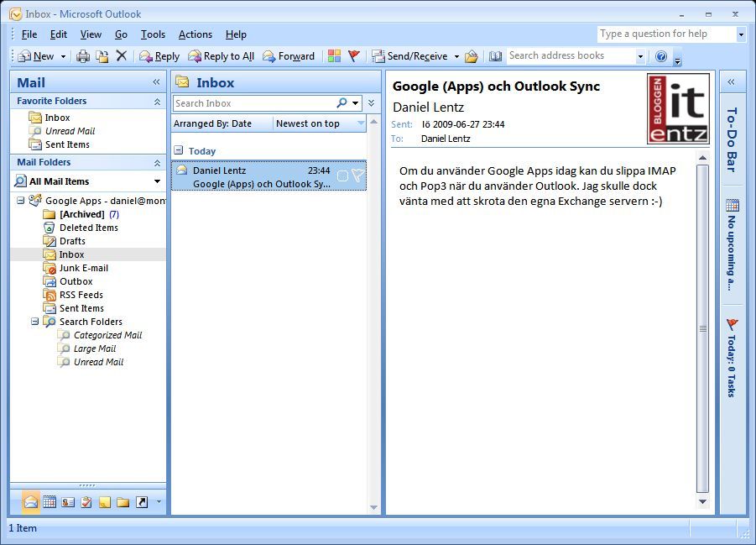Open the All Mail Items dropdown
Viewport: 756px width, 545px height.
tap(157, 181)
